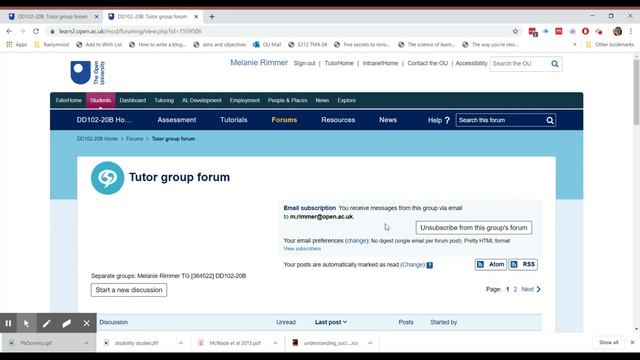
Task: Expand options for understanding_soci download
Action: tap(370, 343)
